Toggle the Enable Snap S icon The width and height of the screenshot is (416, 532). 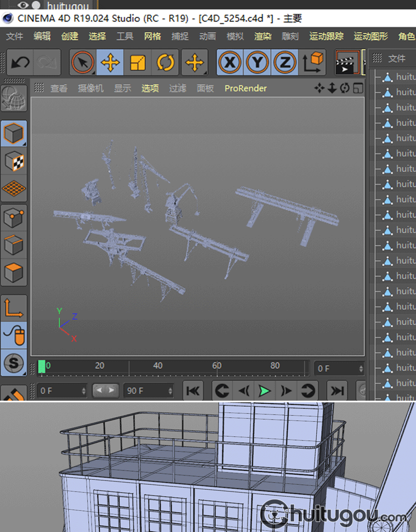coord(14,363)
